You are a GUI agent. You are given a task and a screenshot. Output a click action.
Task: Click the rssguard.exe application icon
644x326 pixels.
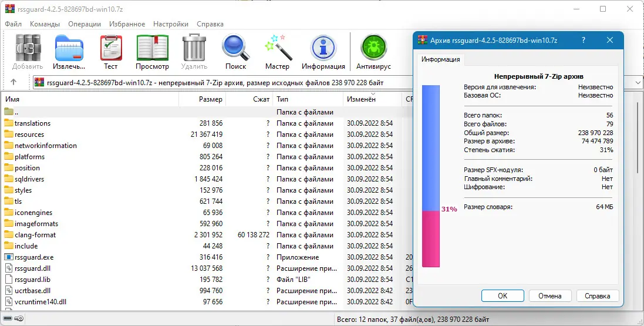coord(9,257)
